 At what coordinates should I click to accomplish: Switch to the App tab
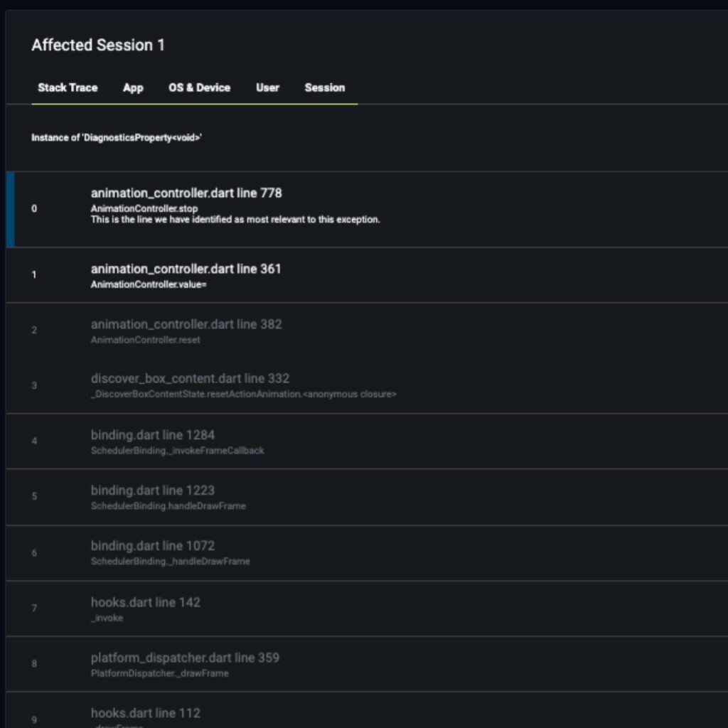132,87
